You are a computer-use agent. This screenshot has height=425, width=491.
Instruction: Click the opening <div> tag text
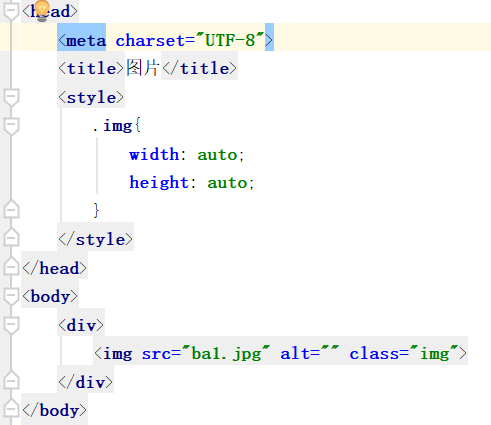pos(81,325)
